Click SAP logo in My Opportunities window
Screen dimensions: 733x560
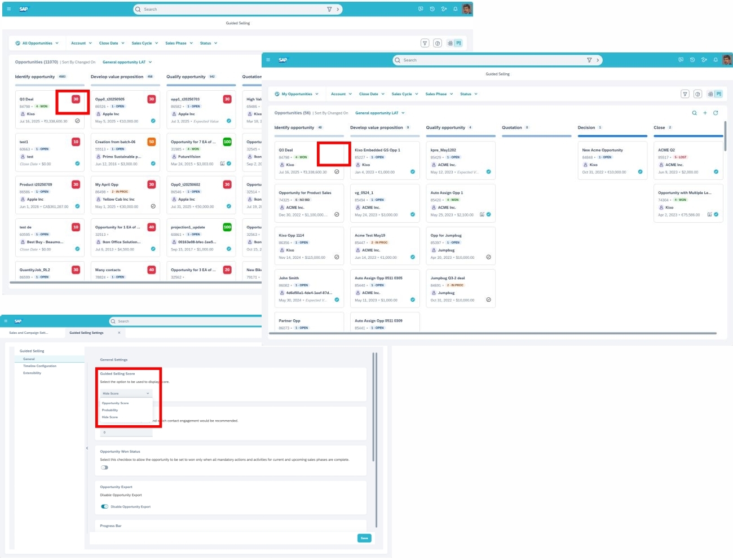point(283,60)
